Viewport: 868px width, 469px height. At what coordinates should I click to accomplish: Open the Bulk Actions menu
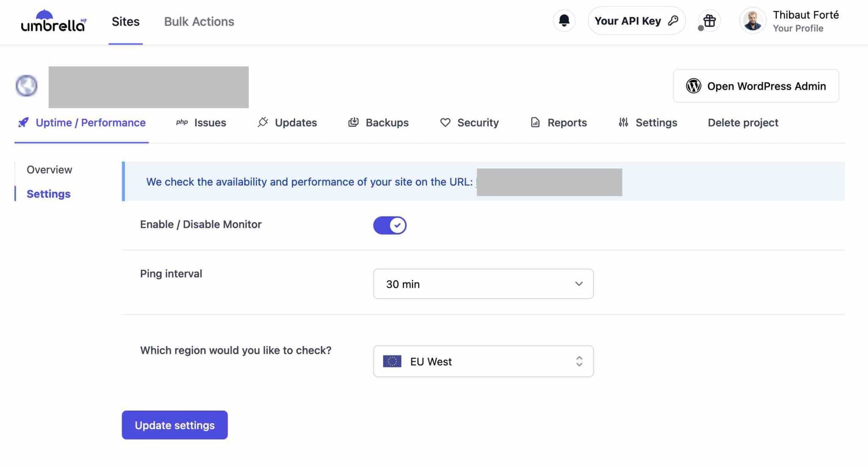pos(199,22)
